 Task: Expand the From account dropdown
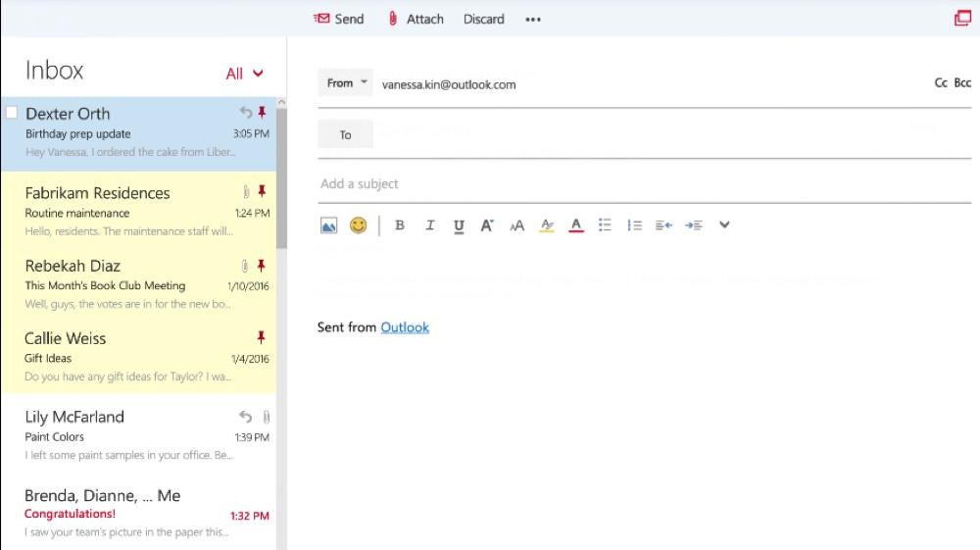pyautogui.click(x=346, y=82)
